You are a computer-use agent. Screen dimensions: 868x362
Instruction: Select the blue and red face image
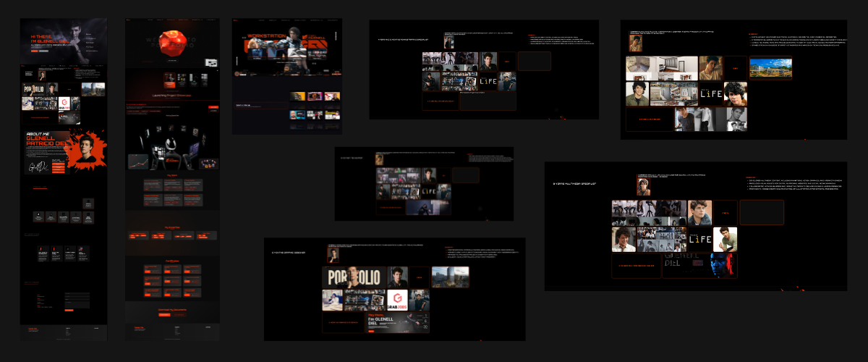(723, 265)
